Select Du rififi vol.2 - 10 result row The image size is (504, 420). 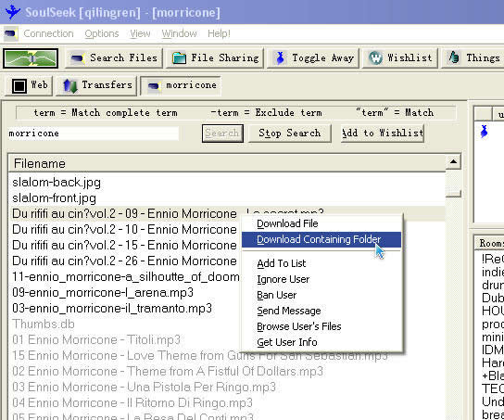click(x=125, y=230)
